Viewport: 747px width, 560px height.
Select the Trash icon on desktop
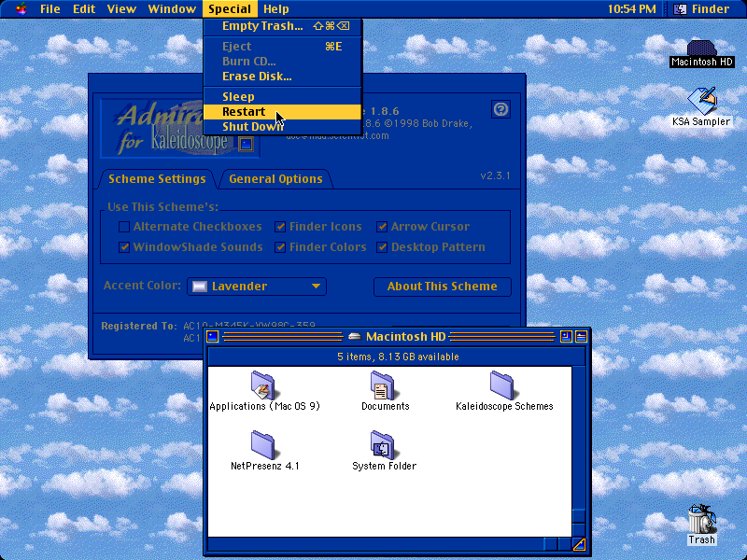tap(702, 519)
